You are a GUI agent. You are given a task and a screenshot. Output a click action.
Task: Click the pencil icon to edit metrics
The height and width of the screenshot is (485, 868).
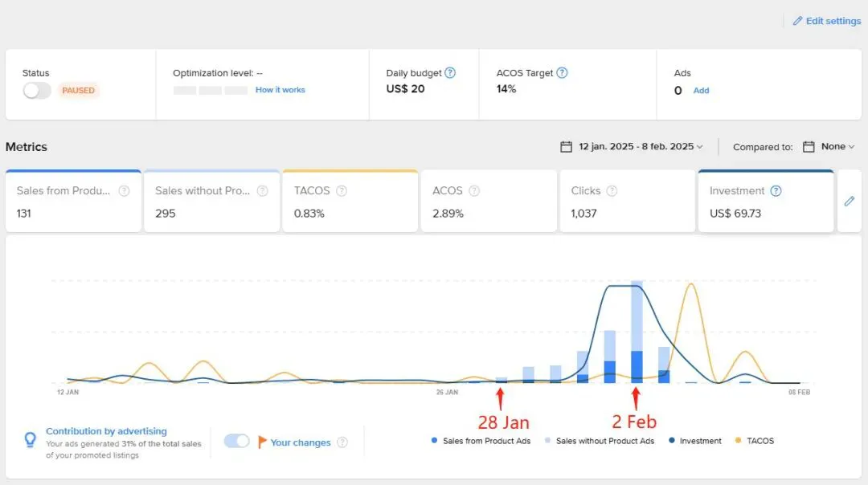tap(850, 202)
